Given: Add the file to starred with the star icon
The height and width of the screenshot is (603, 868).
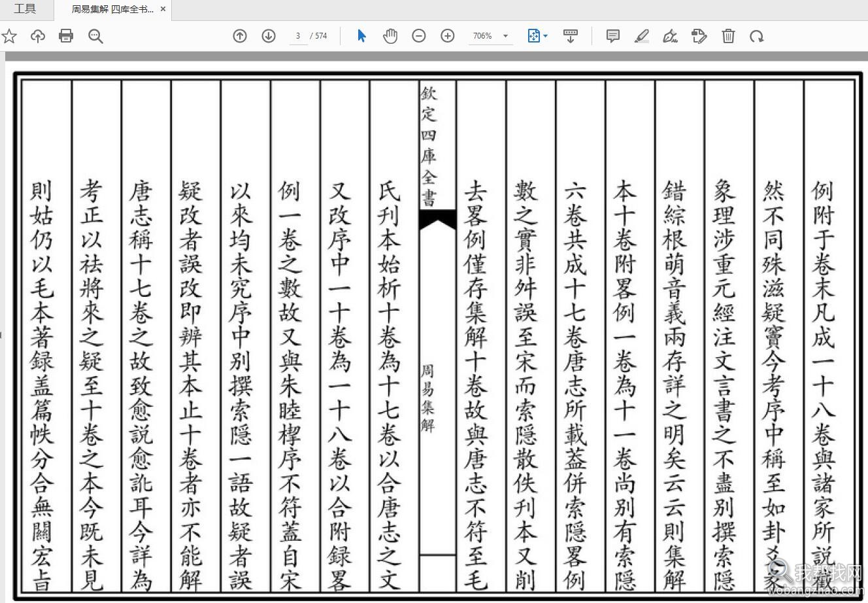Looking at the screenshot, I should 9,36.
